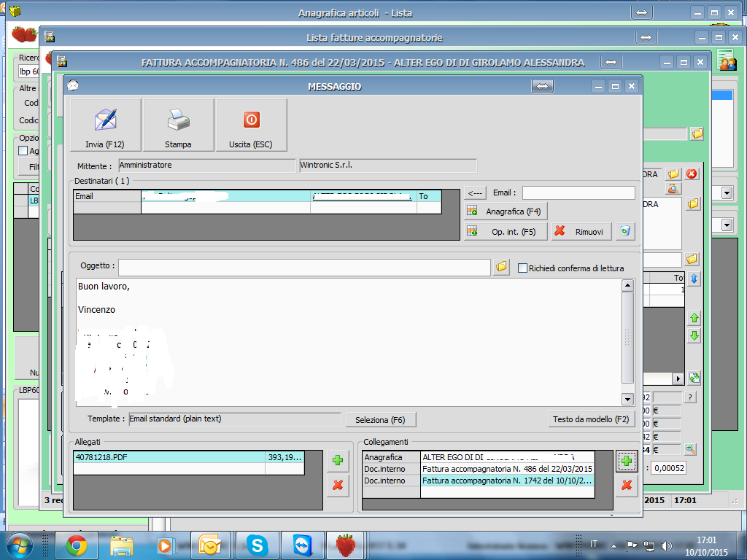
Task: Open Skype from the taskbar
Action: coord(257,545)
